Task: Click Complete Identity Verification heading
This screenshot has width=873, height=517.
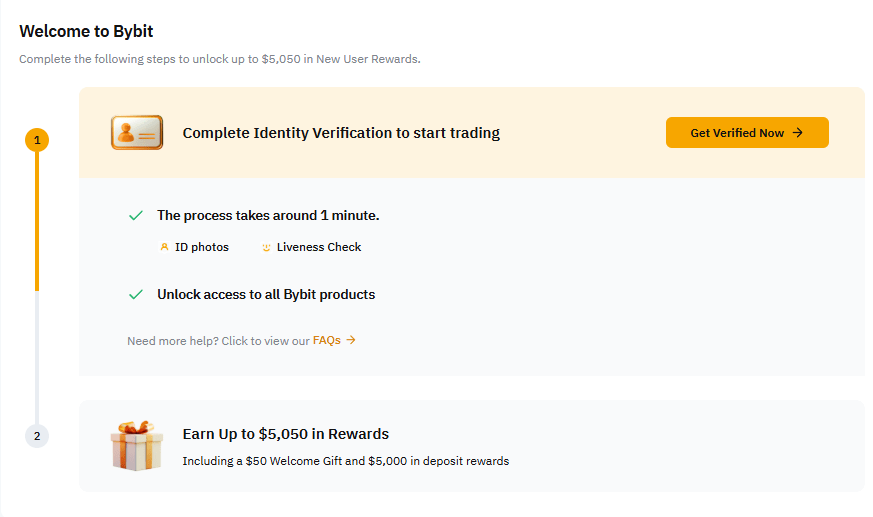Action: coord(341,133)
